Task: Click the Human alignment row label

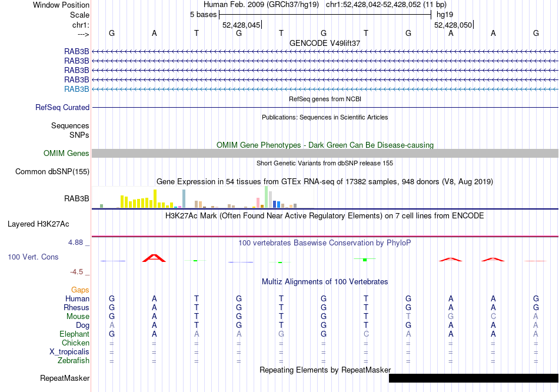Action: coord(77,298)
